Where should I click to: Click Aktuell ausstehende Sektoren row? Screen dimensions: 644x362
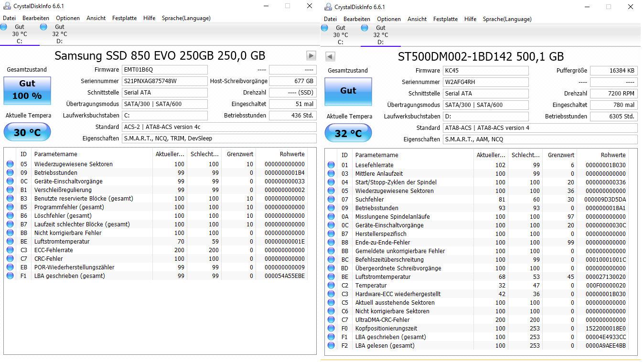tap(477, 302)
